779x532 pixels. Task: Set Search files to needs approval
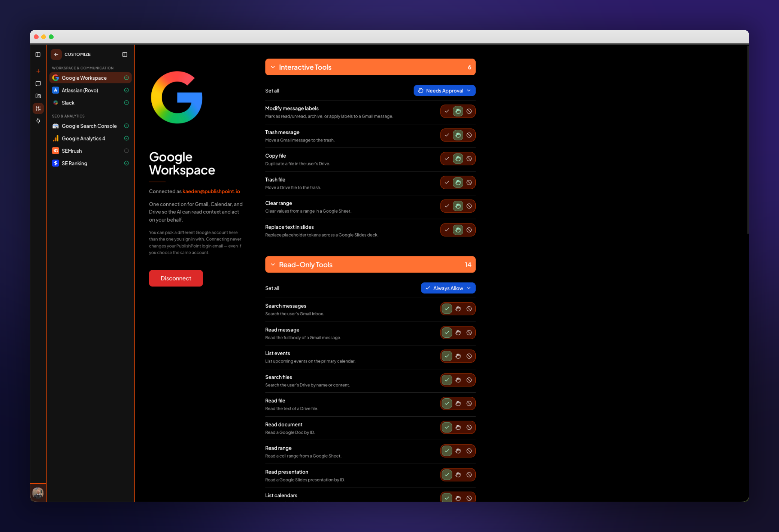pyautogui.click(x=458, y=380)
